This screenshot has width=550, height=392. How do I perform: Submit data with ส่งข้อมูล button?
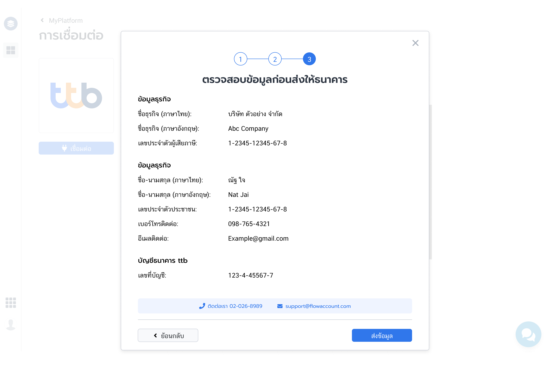point(382,335)
